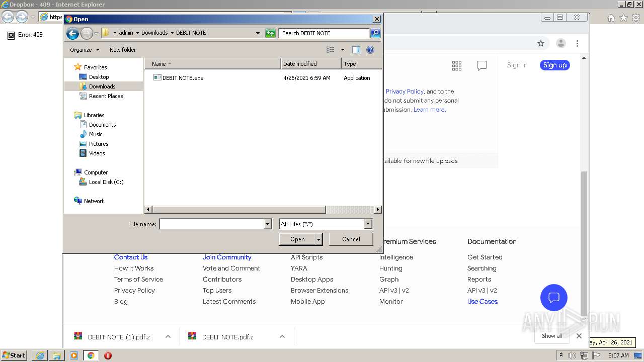
Task: Click the Sign up button
Action: click(x=555, y=65)
